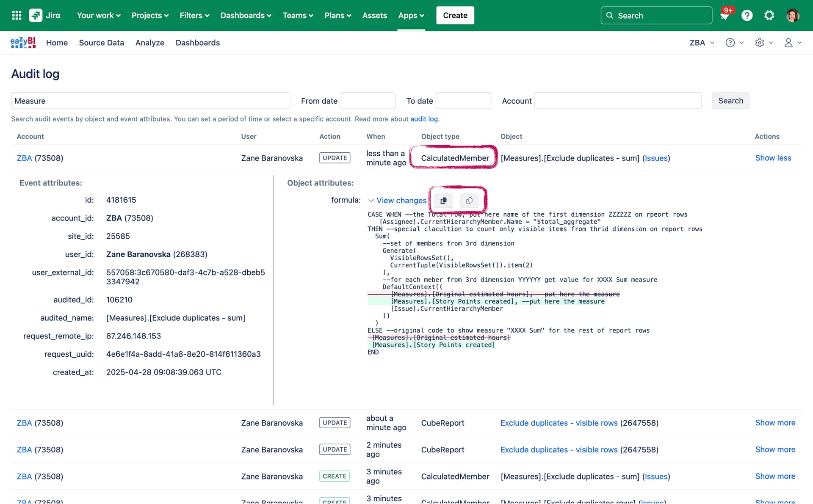Show more for the about a minute ago CubeReport
The height and width of the screenshot is (504, 813).
[x=775, y=423]
